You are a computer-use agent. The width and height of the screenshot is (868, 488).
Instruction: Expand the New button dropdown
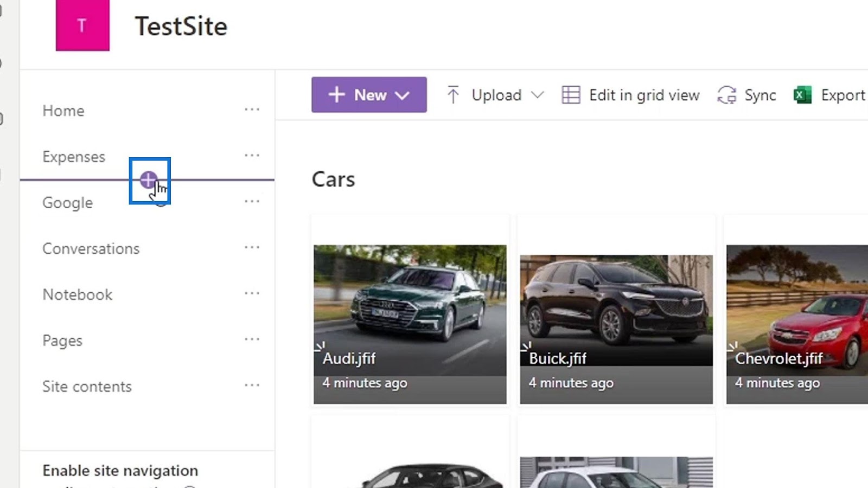pyautogui.click(x=402, y=95)
